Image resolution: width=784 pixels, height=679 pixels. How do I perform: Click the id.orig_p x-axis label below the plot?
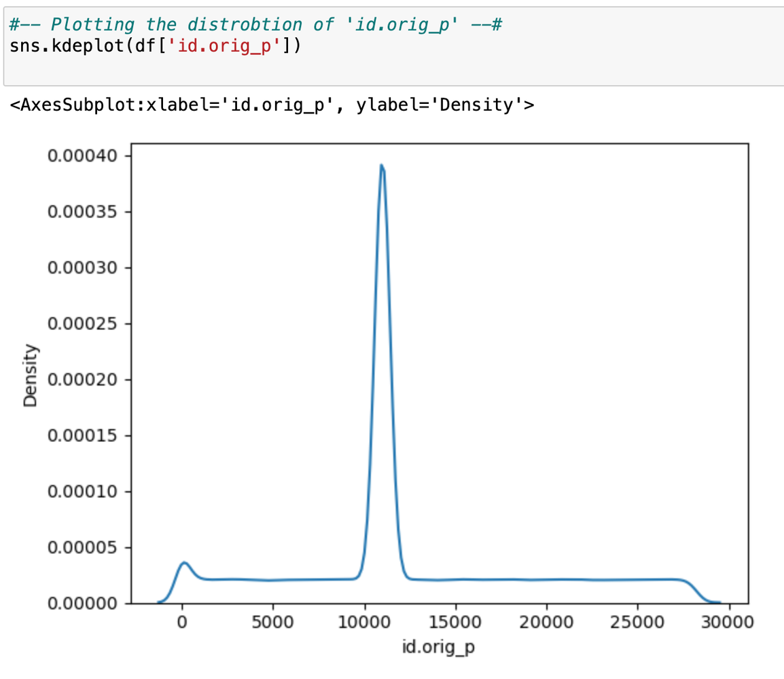point(439,647)
